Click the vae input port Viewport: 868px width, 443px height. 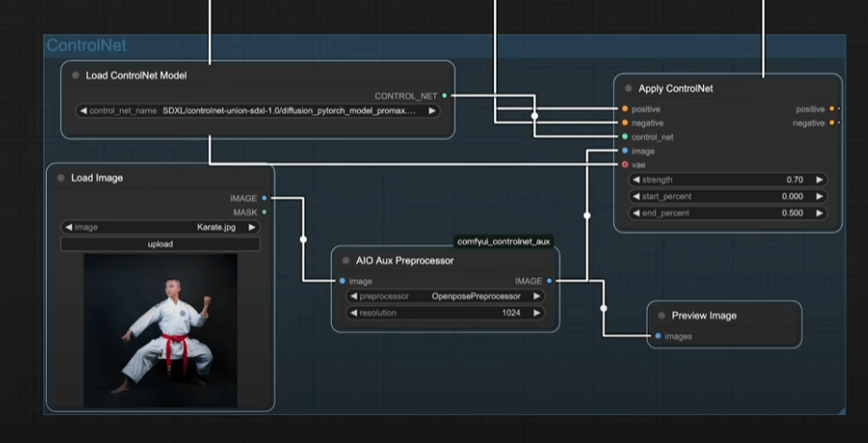[624, 165]
